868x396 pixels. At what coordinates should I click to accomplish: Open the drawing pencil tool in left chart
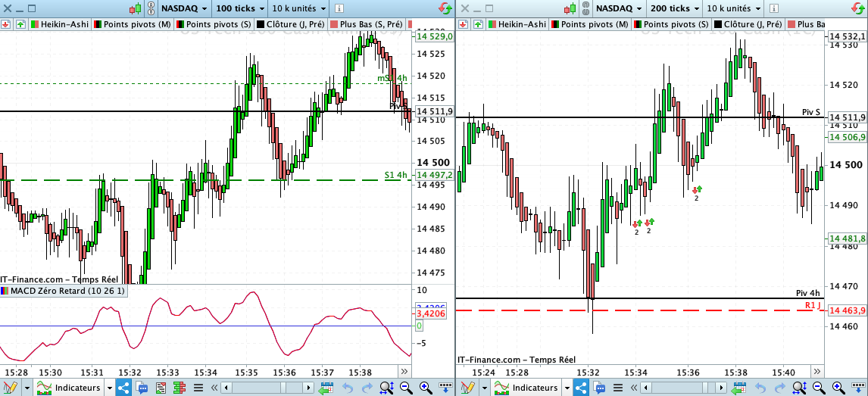pos(10,388)
